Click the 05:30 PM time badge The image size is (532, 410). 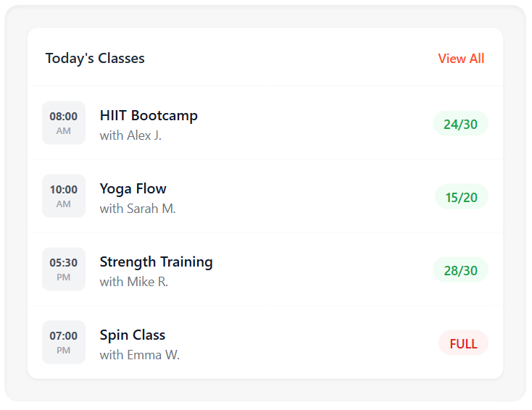[x=64, y=269]
